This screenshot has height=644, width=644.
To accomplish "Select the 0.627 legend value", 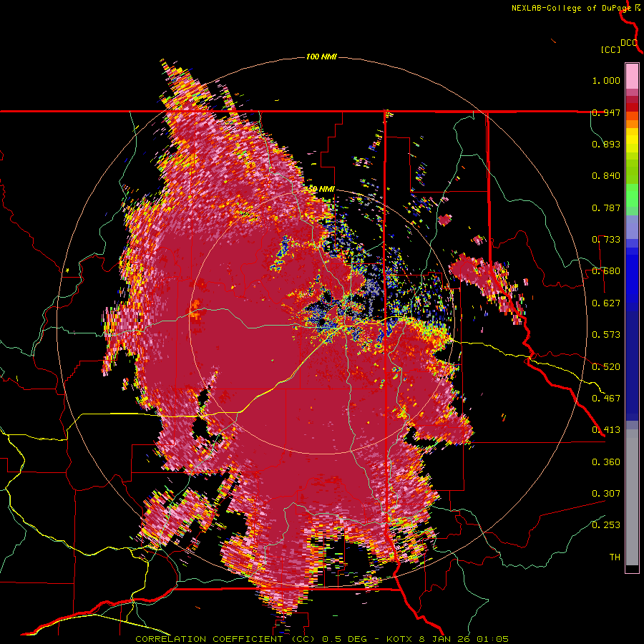I will (x=606, y=303).
